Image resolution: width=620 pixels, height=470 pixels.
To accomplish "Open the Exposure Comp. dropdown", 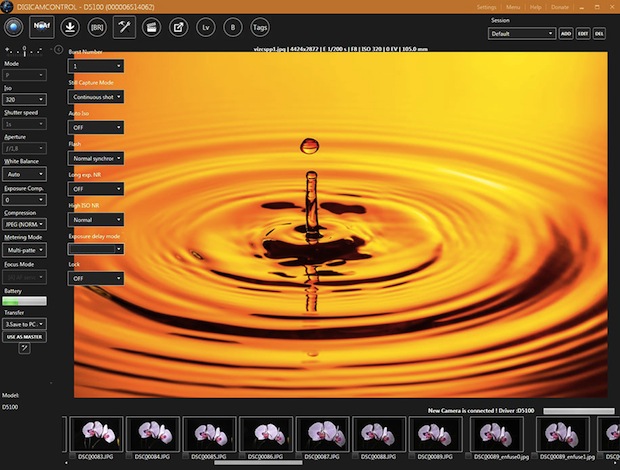I will tap(25, 200).
